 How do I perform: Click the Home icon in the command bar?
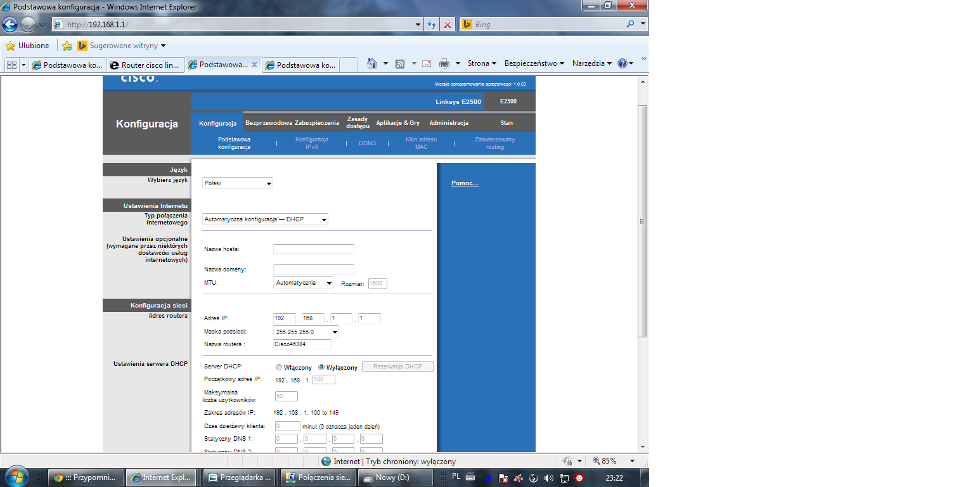click(x=372, y=63)
